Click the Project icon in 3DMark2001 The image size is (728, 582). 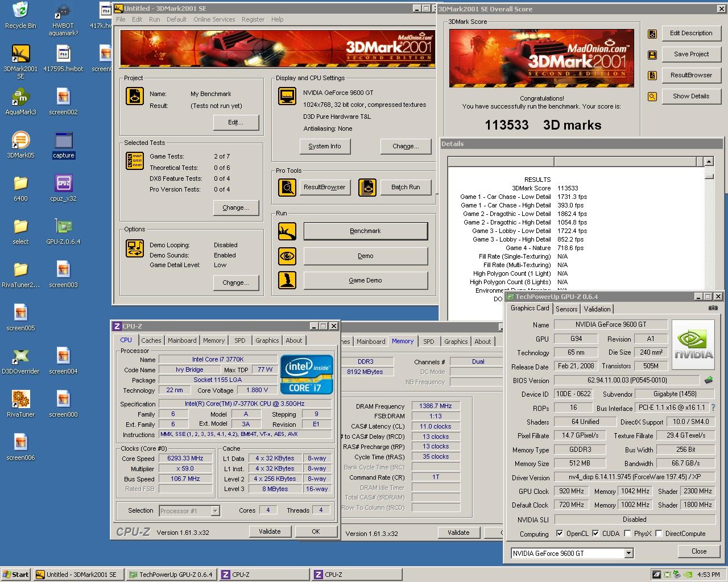point(135,96)
